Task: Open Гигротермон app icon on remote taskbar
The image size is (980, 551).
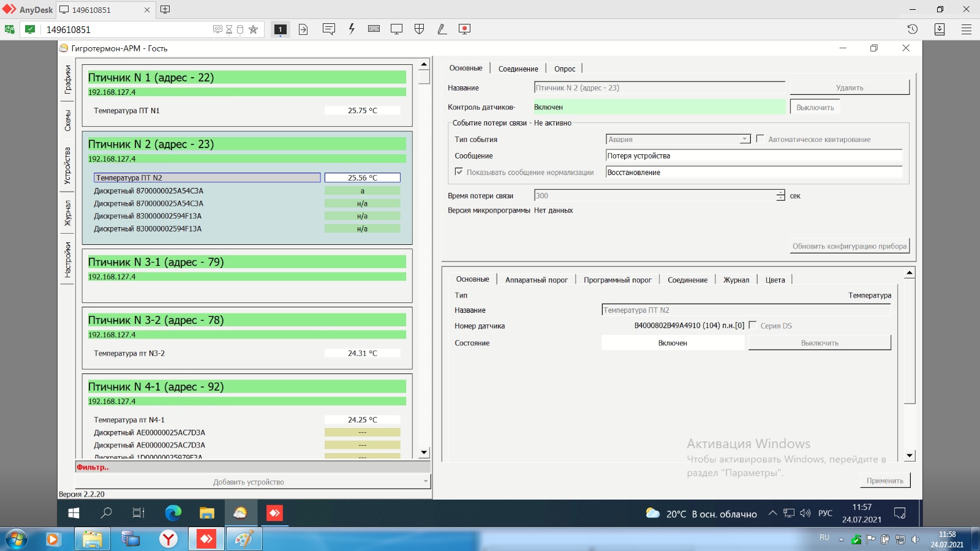Action: 240,513
